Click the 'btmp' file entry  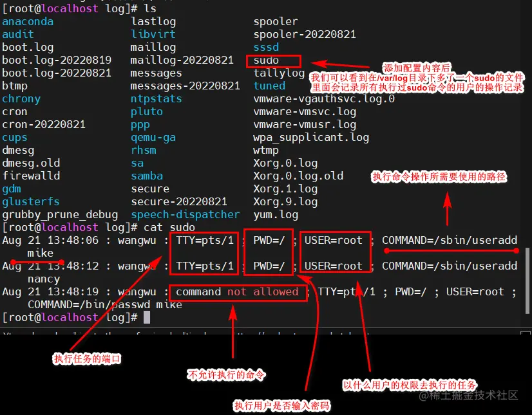(x=15, y=86)
